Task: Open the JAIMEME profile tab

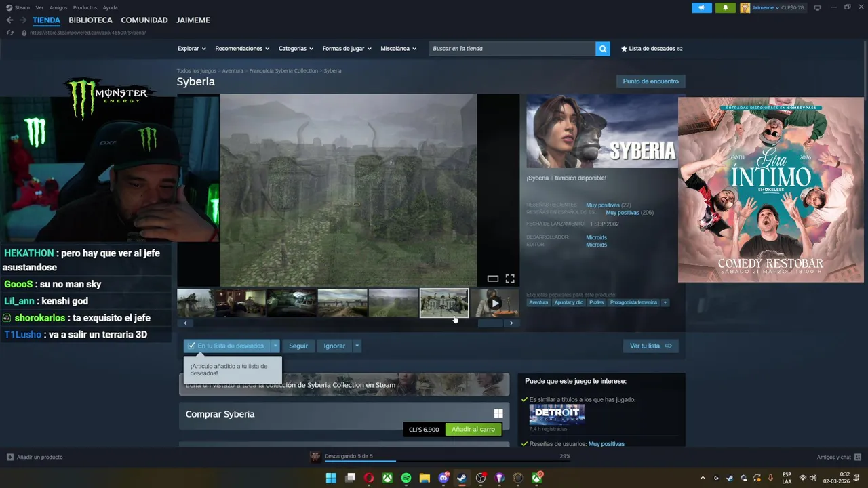Action: (193, 20)
